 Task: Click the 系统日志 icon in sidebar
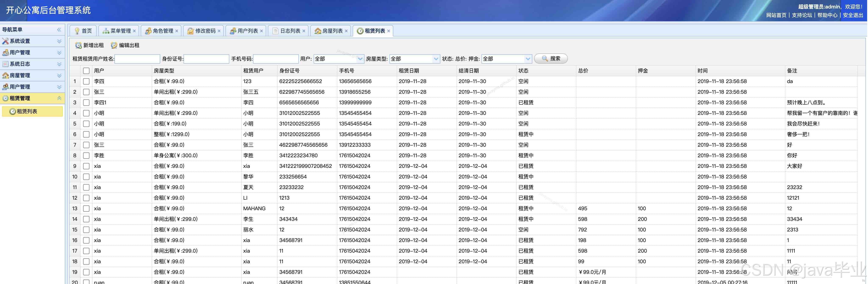pos(5,64)
